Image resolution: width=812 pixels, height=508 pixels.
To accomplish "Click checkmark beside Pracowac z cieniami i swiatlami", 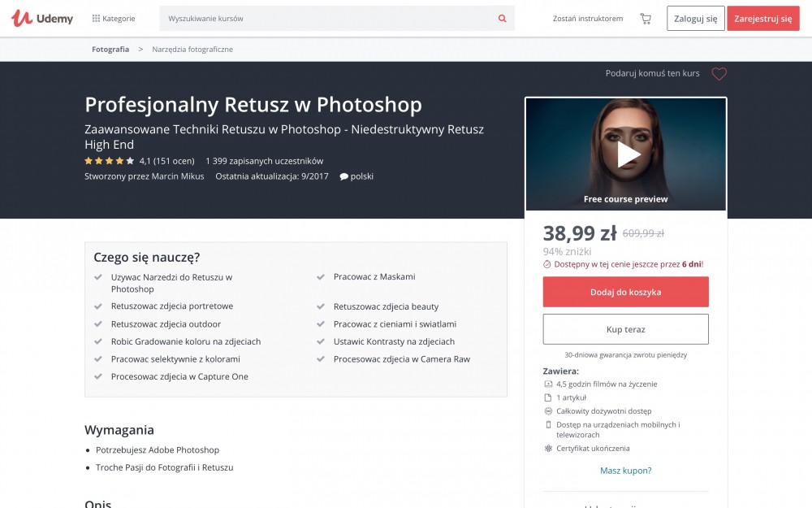I will point(321,324).
